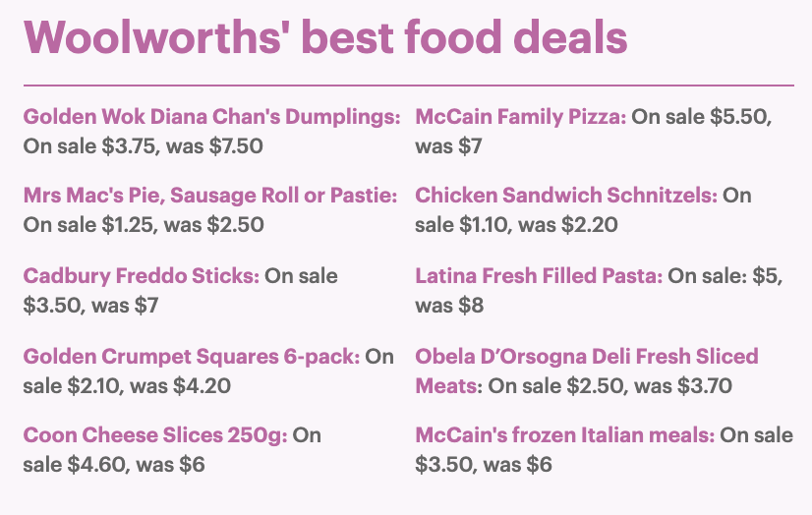Click the purple divider line under heading
812x515 pixels.
click(x=409, y=86)
